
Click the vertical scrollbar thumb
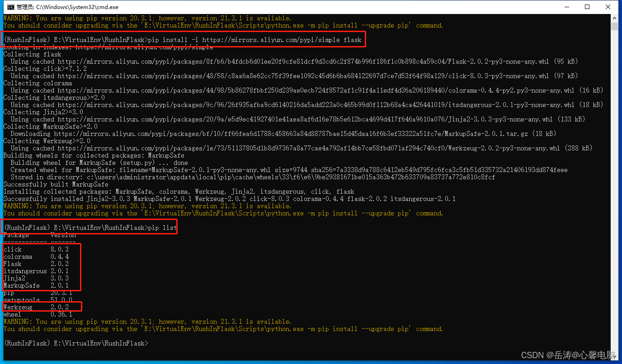click(x=614, y=26)
